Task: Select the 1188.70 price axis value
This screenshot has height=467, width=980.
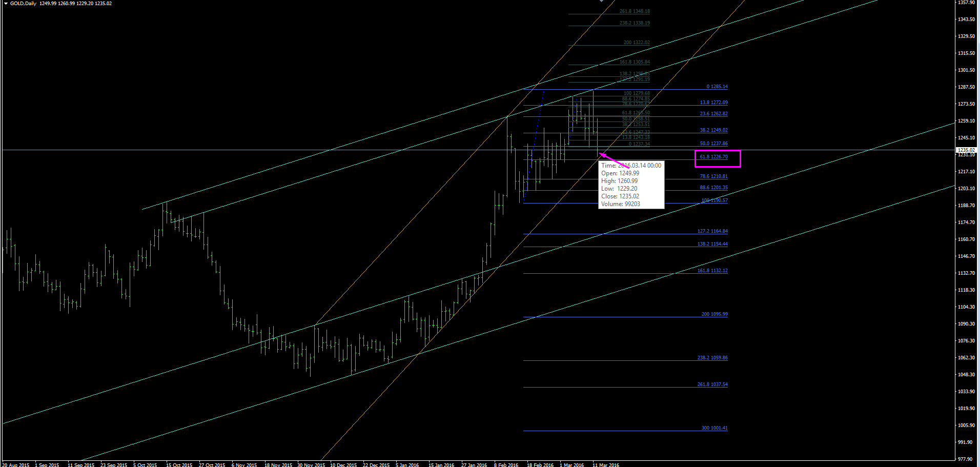Action: [x=966, y=206]
